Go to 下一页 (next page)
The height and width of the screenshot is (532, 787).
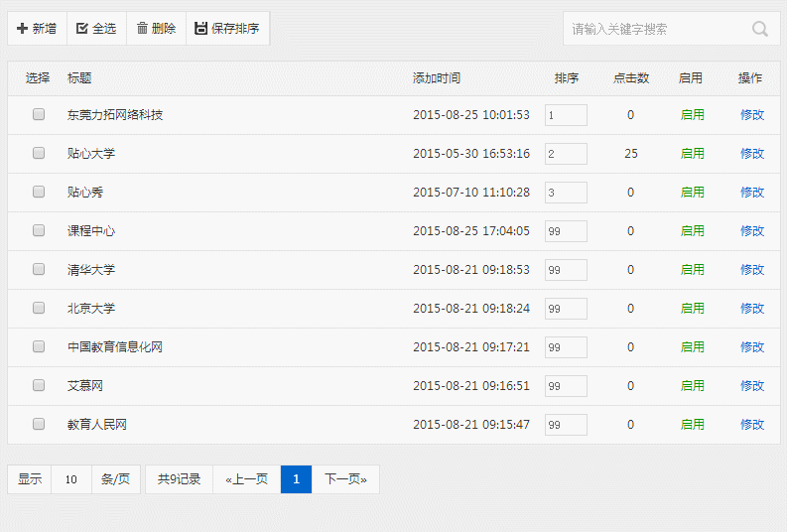point(345,479)
